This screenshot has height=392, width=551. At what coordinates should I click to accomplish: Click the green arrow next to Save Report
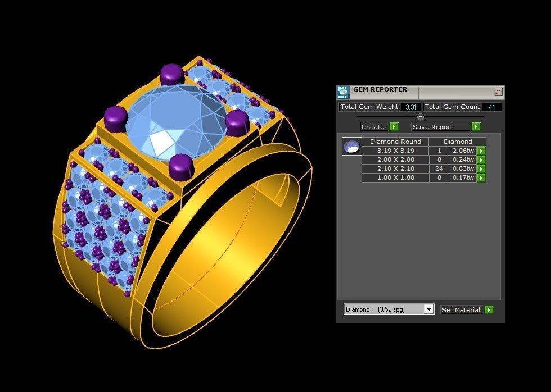click(476, 127)
